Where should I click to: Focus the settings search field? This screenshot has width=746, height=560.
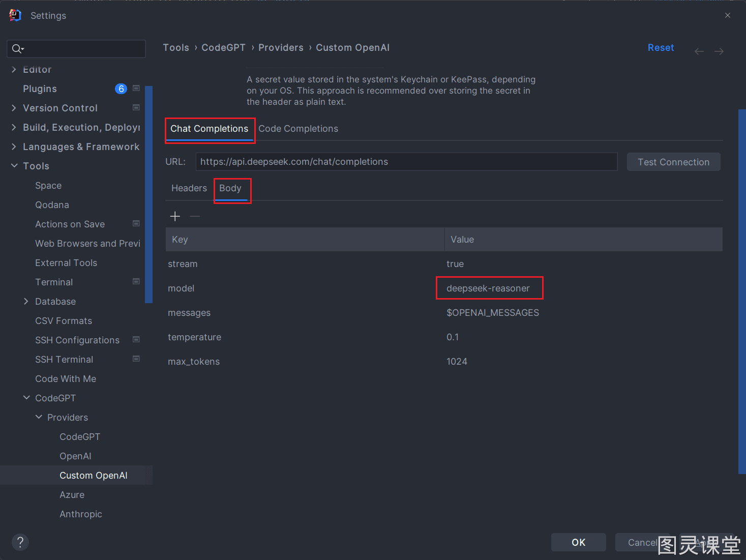point(76,49)
